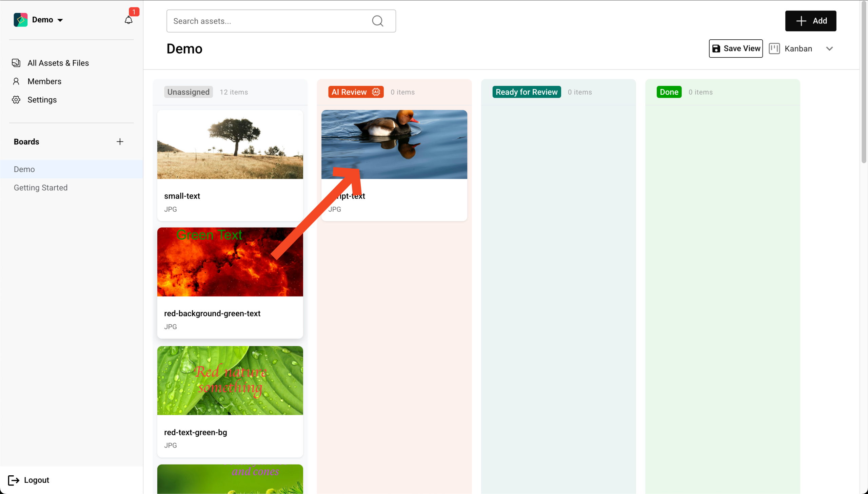Click the Kanban view icon
Screen dimensions: 868x494
pyautogui.click(x=774, y=49)
